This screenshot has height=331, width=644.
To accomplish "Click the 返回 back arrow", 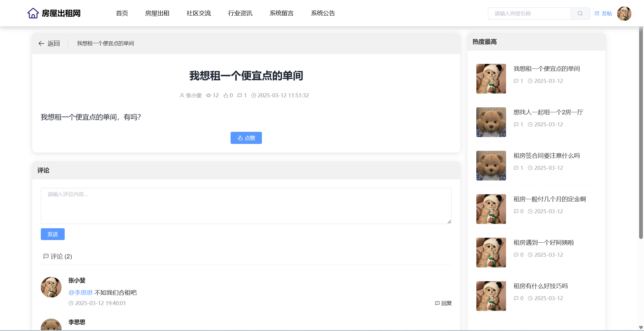I will pyautogui.click(x=41, y=43).
